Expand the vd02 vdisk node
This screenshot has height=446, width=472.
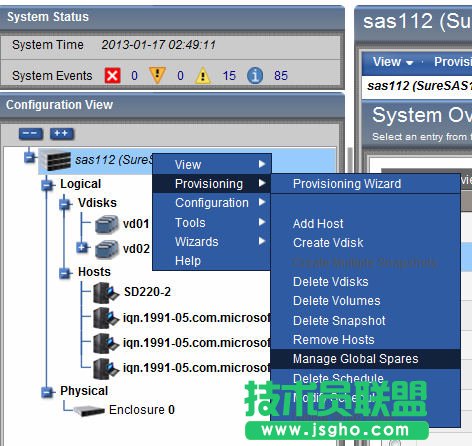pos(82,248)
